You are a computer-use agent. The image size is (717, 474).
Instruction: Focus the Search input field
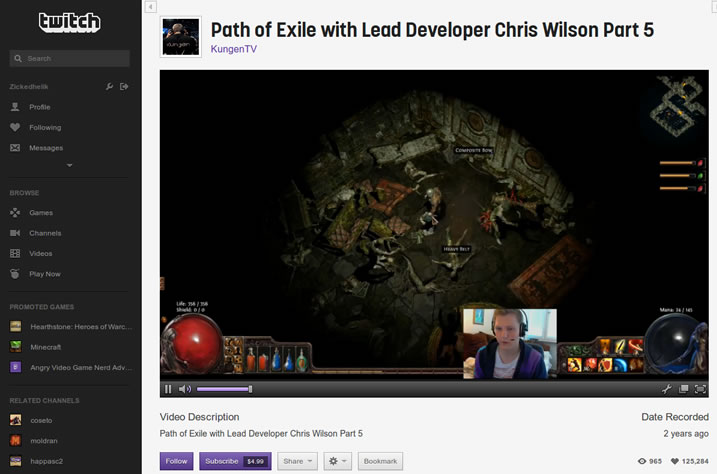click(70, 59)
